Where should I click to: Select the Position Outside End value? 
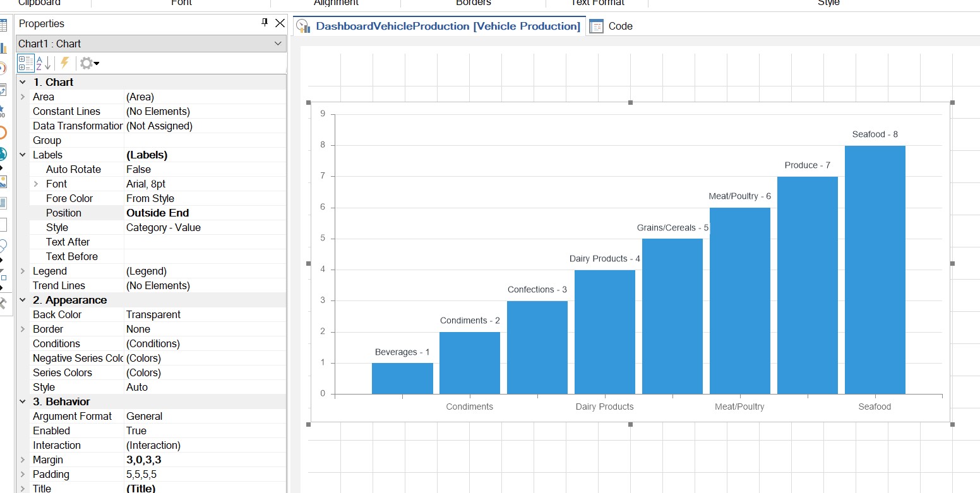(x=205, y=213)
